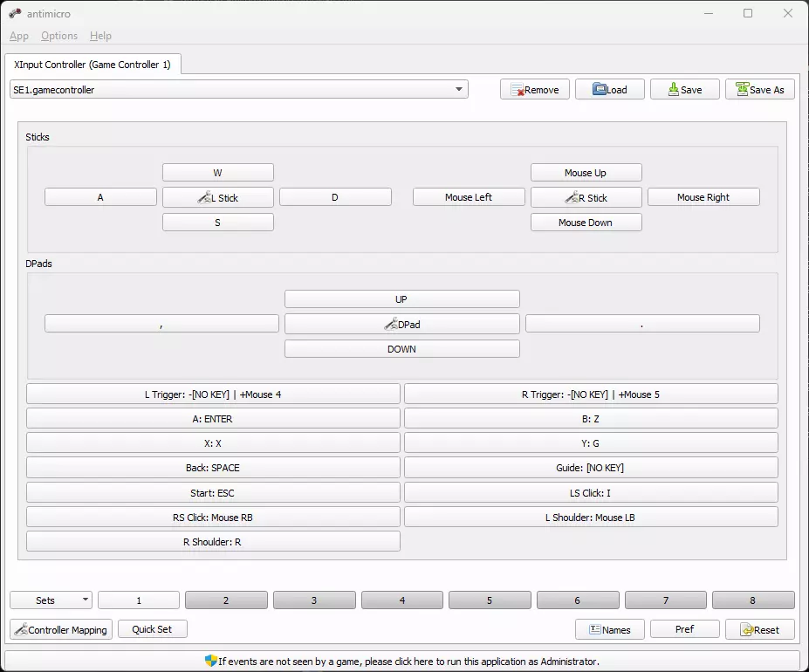
Task: Activate set 5
Action: 490,600
